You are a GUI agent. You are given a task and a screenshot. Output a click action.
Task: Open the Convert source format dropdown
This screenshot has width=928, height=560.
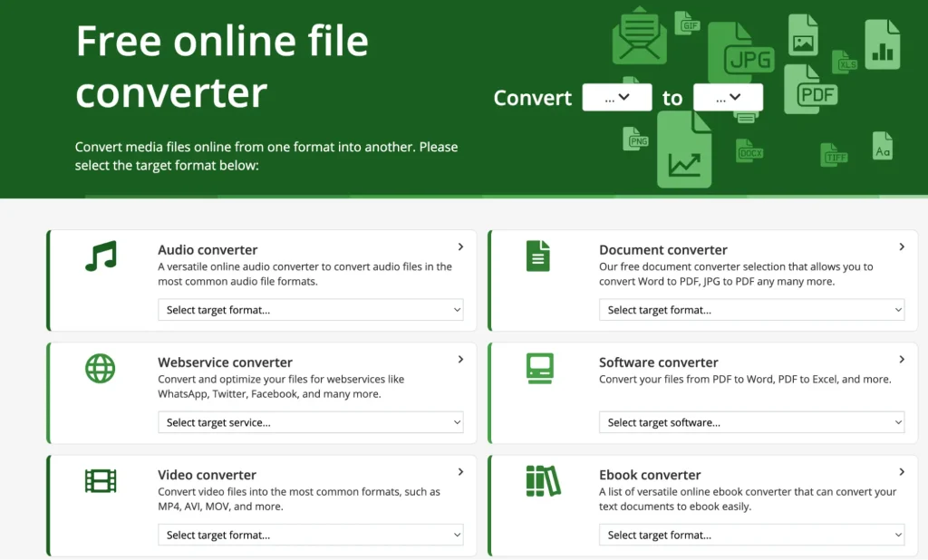[616, 98]
